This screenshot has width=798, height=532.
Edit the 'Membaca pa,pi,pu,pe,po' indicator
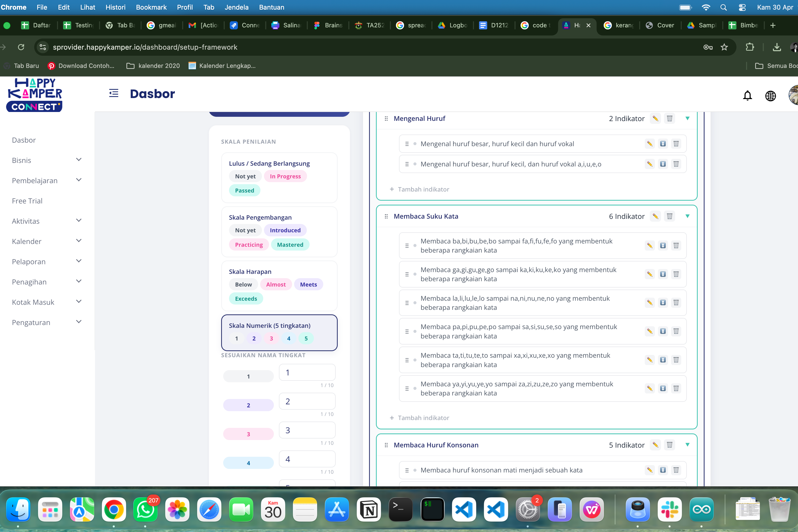coord(649,331)
